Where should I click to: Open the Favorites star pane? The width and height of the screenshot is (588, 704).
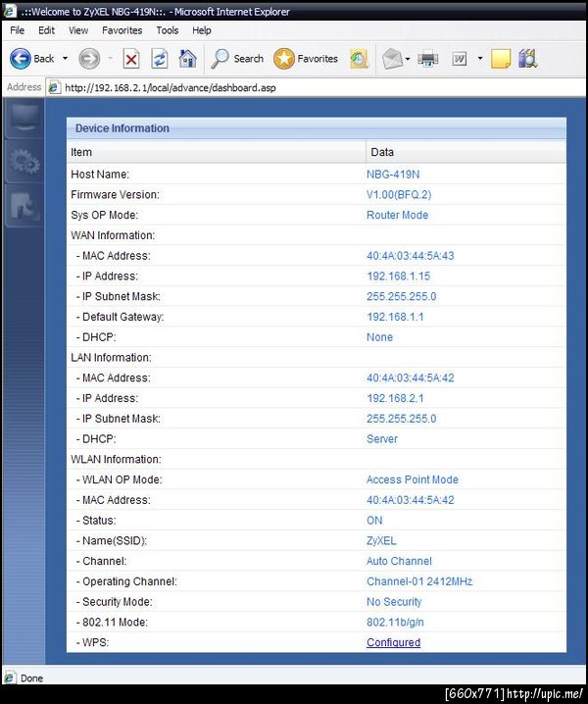tap(306, 59)
